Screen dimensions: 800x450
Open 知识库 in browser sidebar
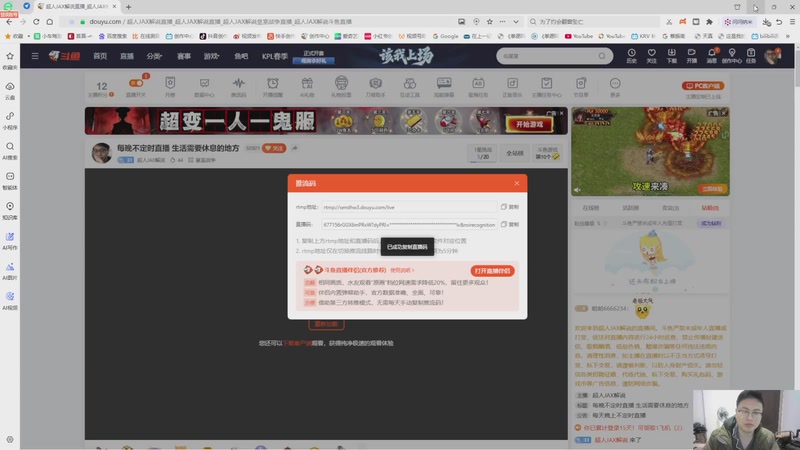pos(10,210)
